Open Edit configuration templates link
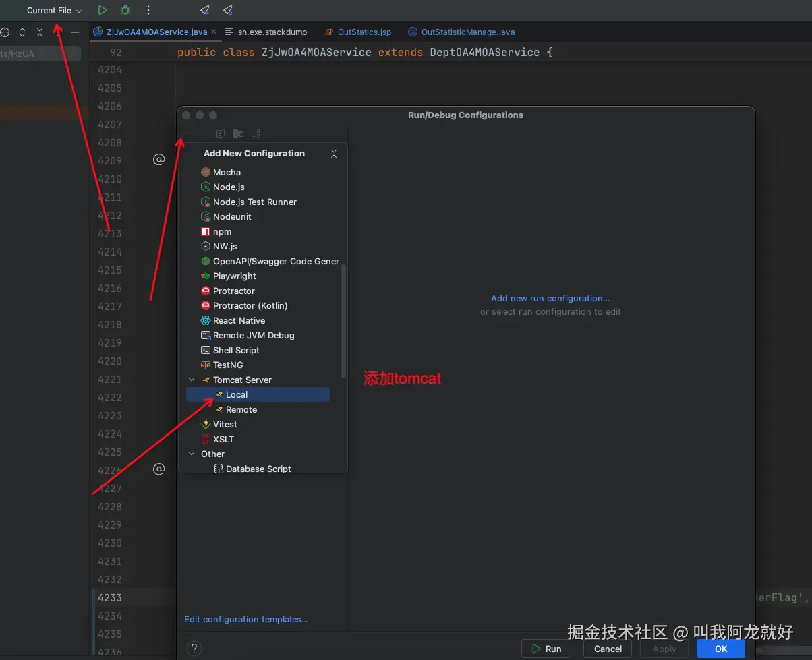Viewport: 812px width, 660px height. (246, 619)
